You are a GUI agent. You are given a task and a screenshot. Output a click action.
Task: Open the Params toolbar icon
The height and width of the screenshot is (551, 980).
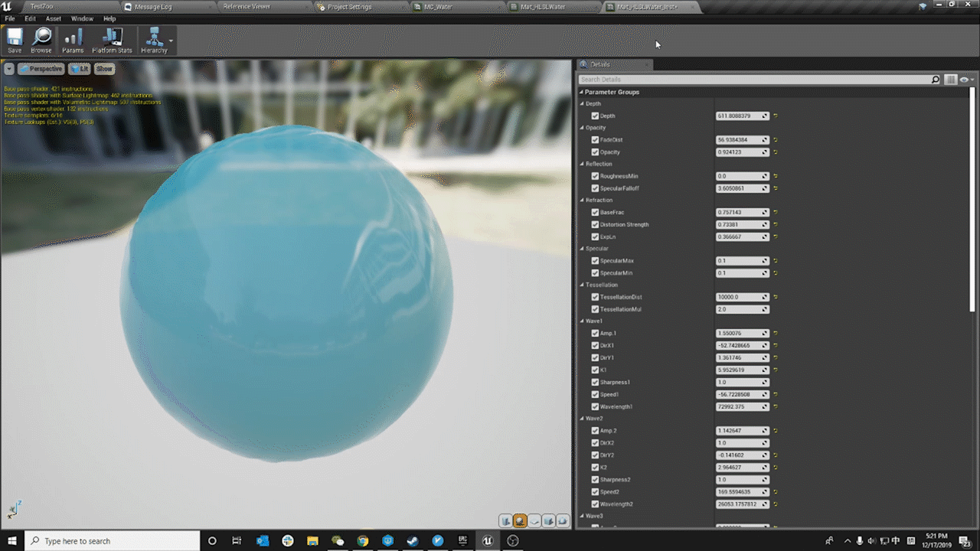[73, 41]
